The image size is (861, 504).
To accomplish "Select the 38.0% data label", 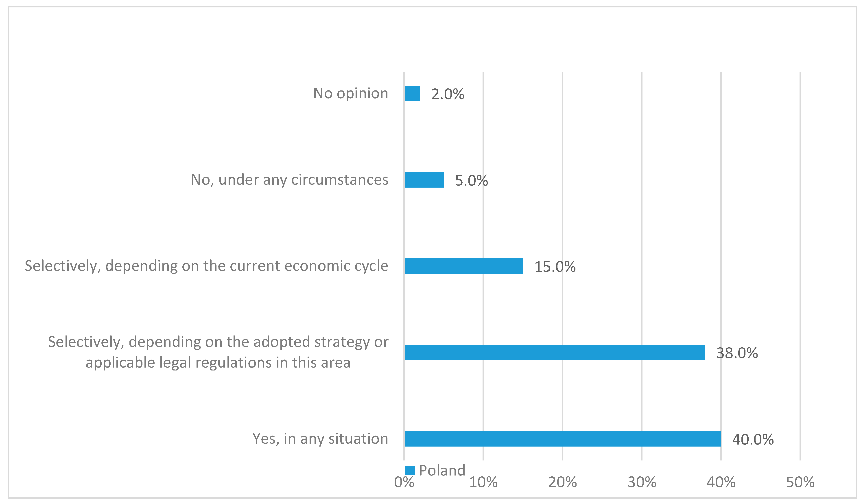I will [737, 353].
